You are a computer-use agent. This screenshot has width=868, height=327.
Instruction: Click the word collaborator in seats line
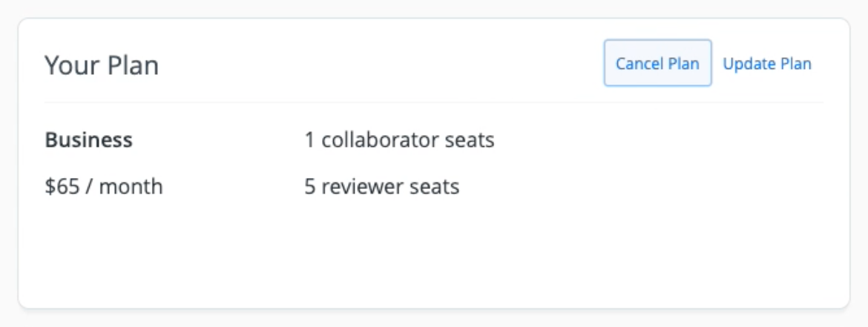tap(376, 139)
